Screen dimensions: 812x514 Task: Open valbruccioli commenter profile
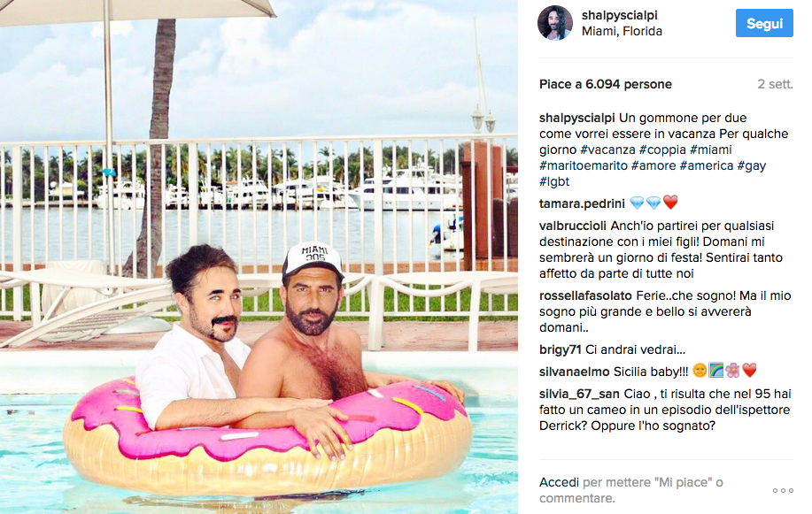pos(573,226)
